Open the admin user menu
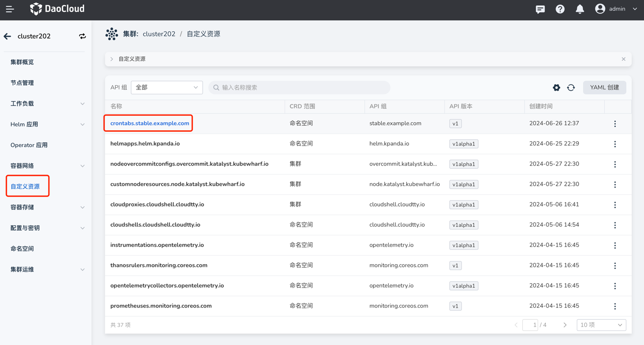This screenshot has height=345, width=644. [616, 9]
